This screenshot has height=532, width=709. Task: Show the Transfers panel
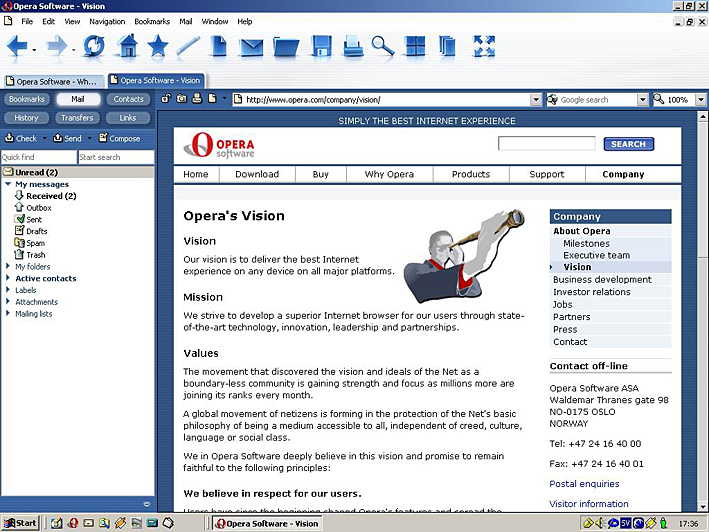pos(76,118)
